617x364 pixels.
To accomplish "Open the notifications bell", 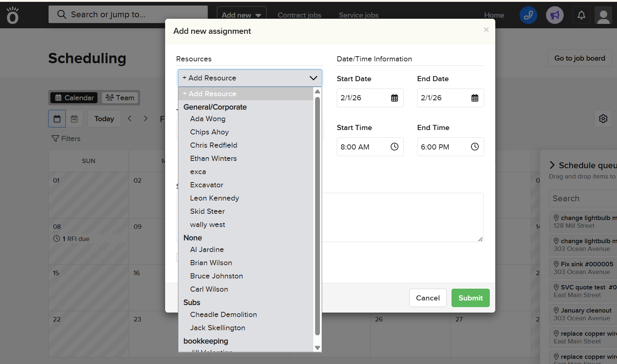I will tap(581, 15).
